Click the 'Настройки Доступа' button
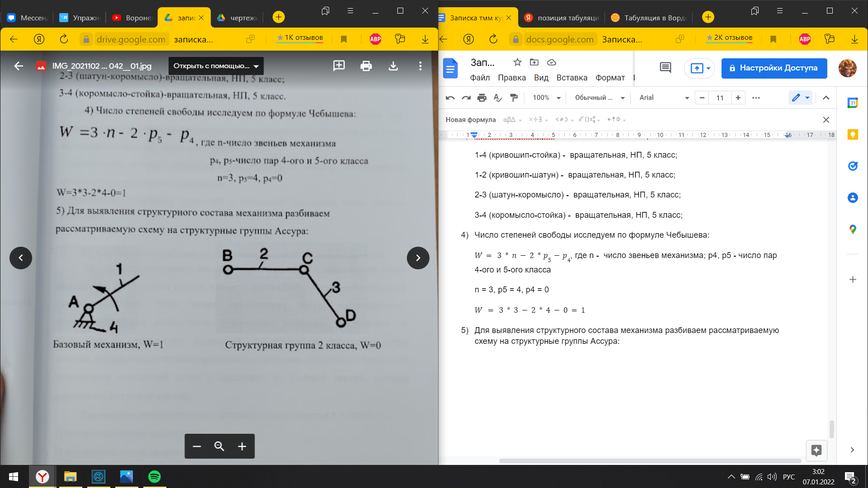Image resolution: width=868 pixels, height=488 pixels. (774, 68)
